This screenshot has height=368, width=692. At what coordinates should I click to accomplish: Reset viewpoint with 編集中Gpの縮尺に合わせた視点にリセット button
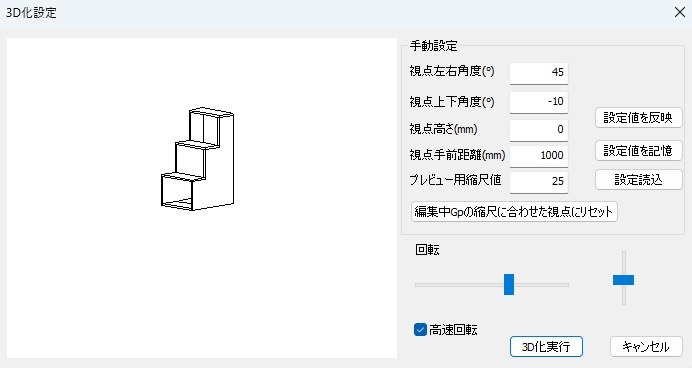[514, 212]
